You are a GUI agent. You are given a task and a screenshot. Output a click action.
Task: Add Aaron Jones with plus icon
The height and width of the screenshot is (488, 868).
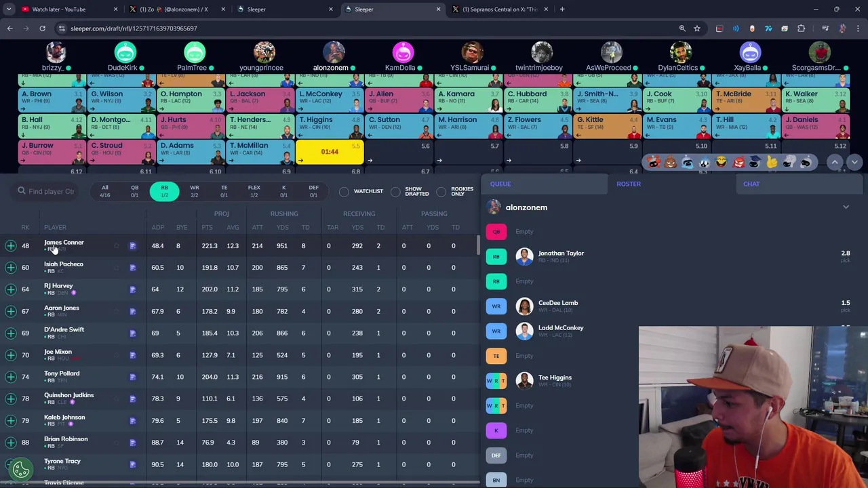(x=11, y=312)
